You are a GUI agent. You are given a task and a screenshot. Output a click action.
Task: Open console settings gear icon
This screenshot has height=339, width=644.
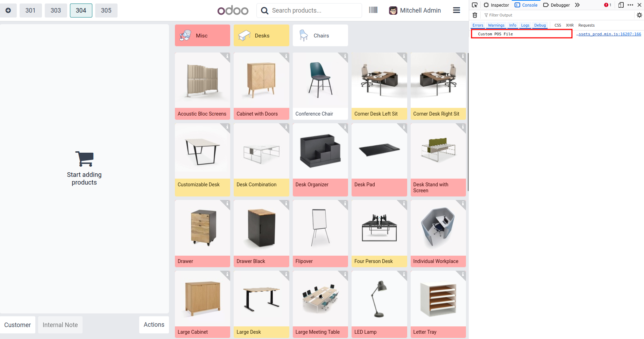tap(639, 15)
